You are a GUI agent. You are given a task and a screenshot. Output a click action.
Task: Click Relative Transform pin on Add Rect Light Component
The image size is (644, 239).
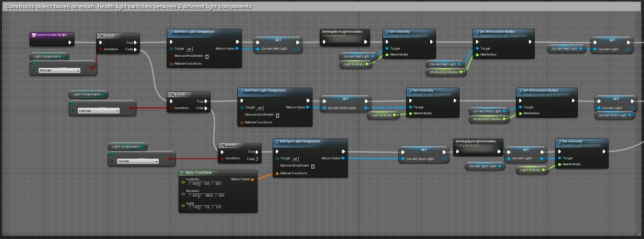coord(172,64)
